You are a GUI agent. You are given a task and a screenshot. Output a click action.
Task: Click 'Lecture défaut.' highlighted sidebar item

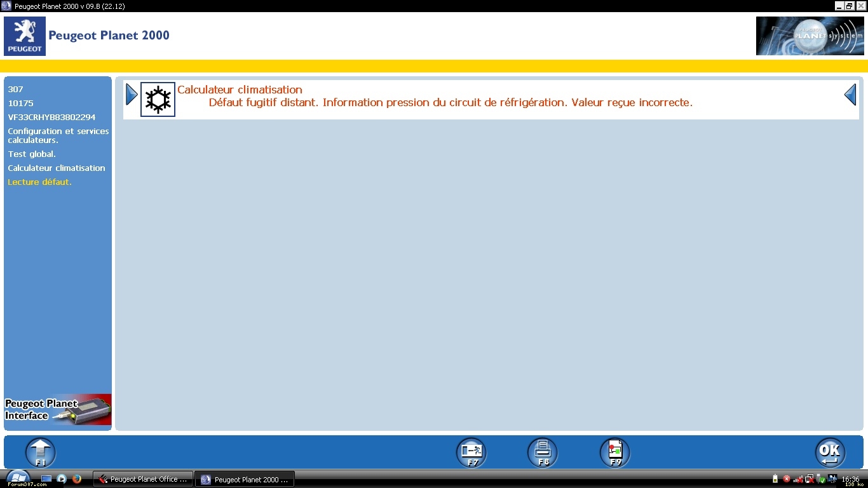click(x=39, y=182)
